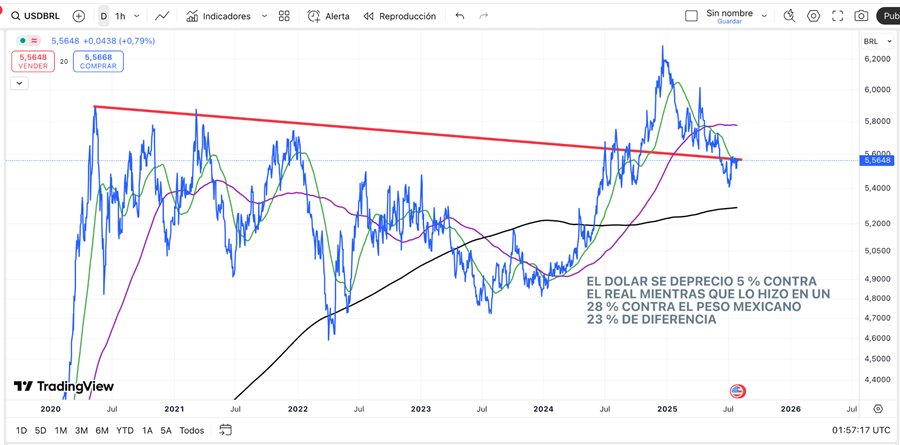Open quick search magnifier icon at top right
Screen dimensions: 900x445
(789, 16)
